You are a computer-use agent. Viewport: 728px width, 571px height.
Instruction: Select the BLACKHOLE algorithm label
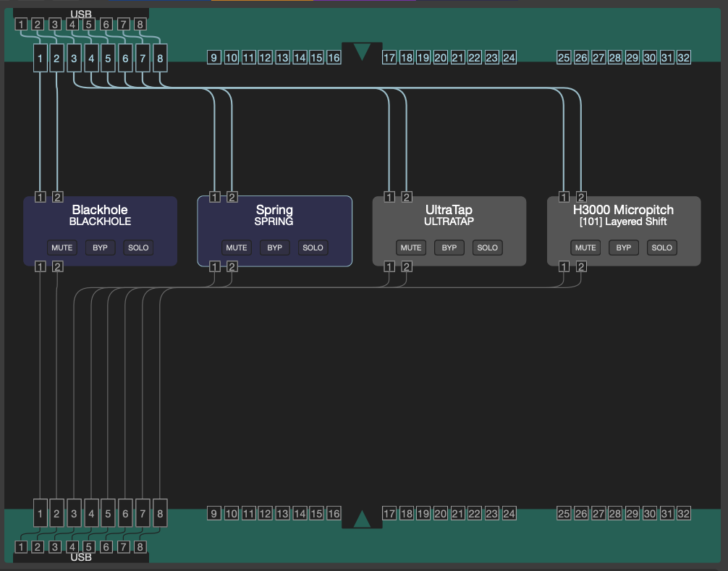[100, 221]
